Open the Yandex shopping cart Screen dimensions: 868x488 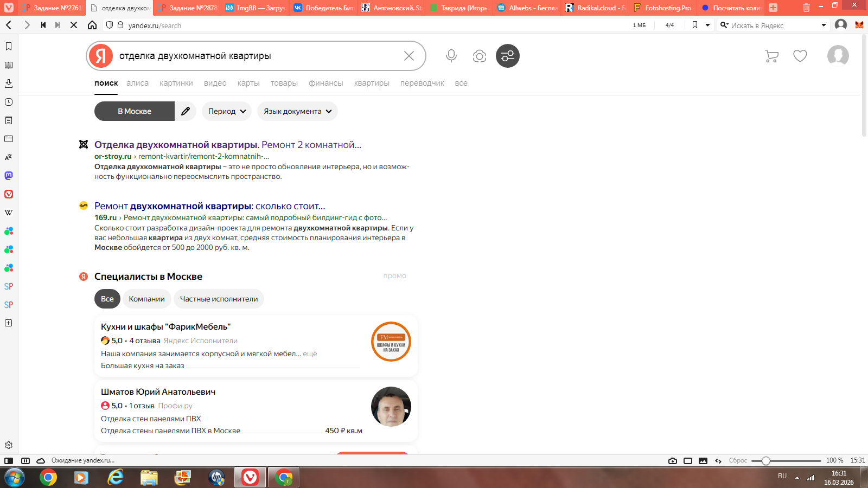tap(771, 56)
